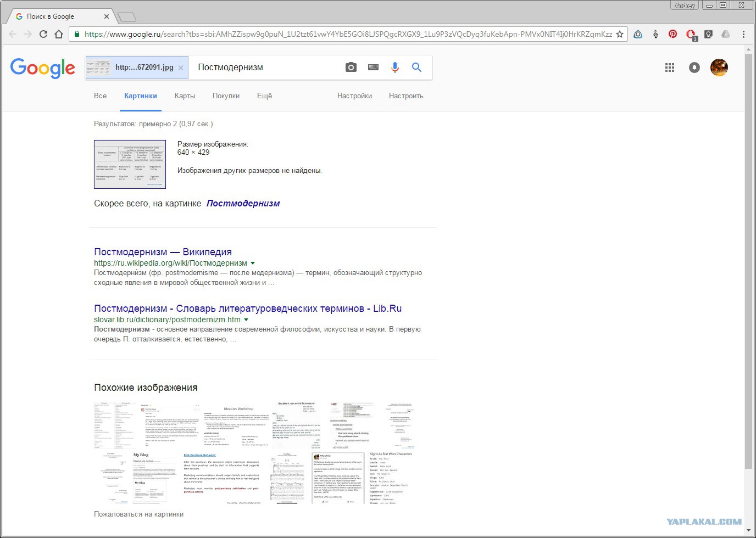Close the 'Поиск в Google' tab
Screen dimensions: 756x538
pyautogui.click(x=107, y=16)
